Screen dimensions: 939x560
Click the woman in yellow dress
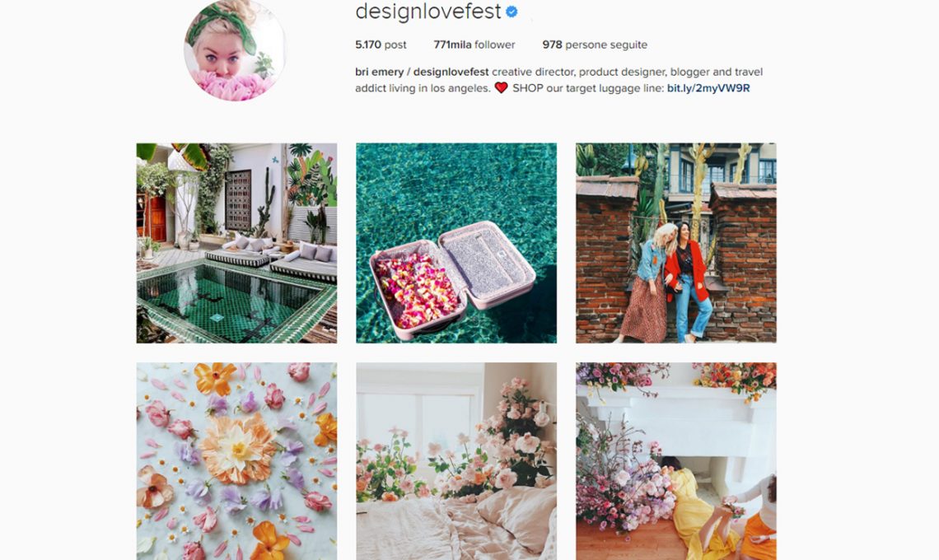click(x=698, y=509)
